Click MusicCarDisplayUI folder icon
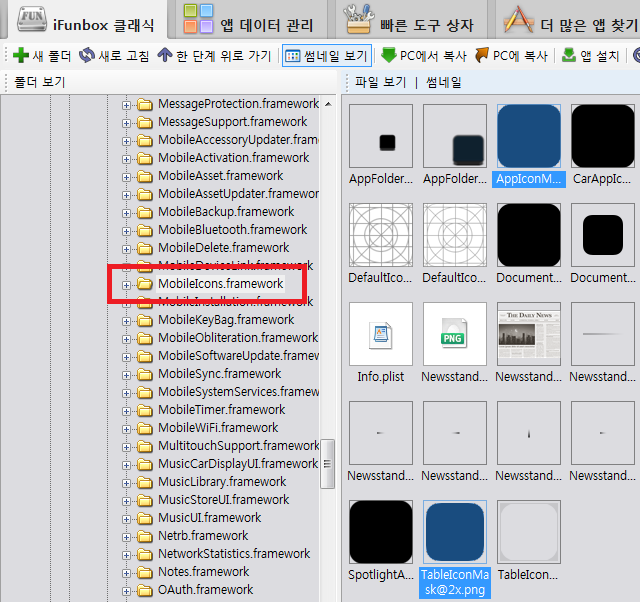Viewport: 640px width, 602px height. pos(144,464)
